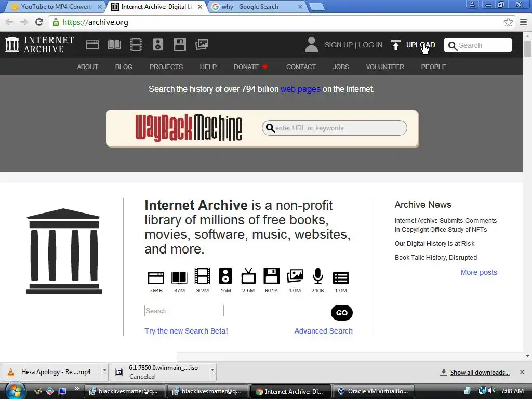The height and width of the screenshot is (399, 532).
Task: Select the 961K software floppy icon
Action: tap(272, 275)
